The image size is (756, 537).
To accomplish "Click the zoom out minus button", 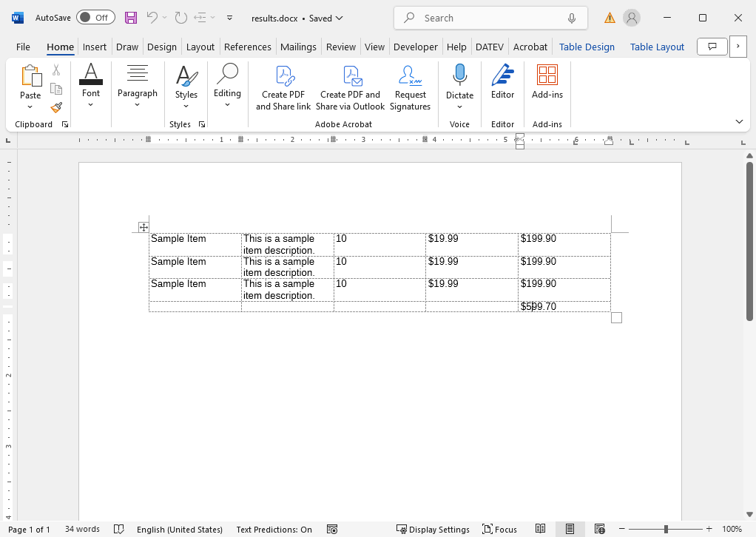I will pos(622,530).
